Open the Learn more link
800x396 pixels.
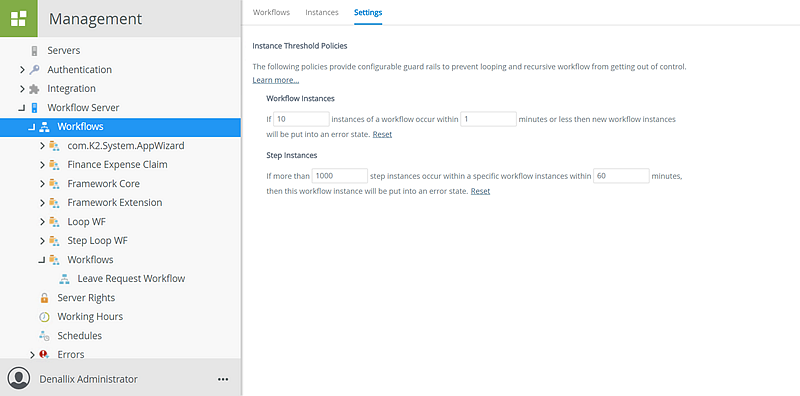[276, 80]
